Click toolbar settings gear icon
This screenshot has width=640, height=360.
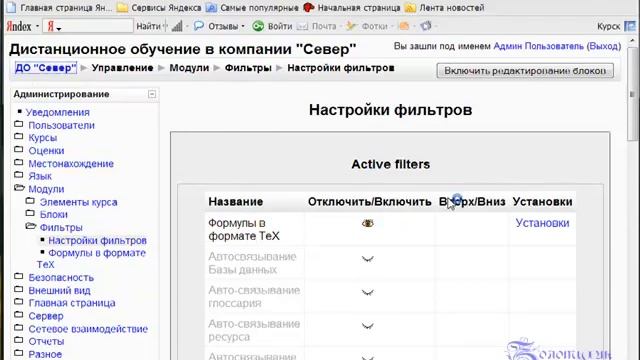(x=426, y=26)
